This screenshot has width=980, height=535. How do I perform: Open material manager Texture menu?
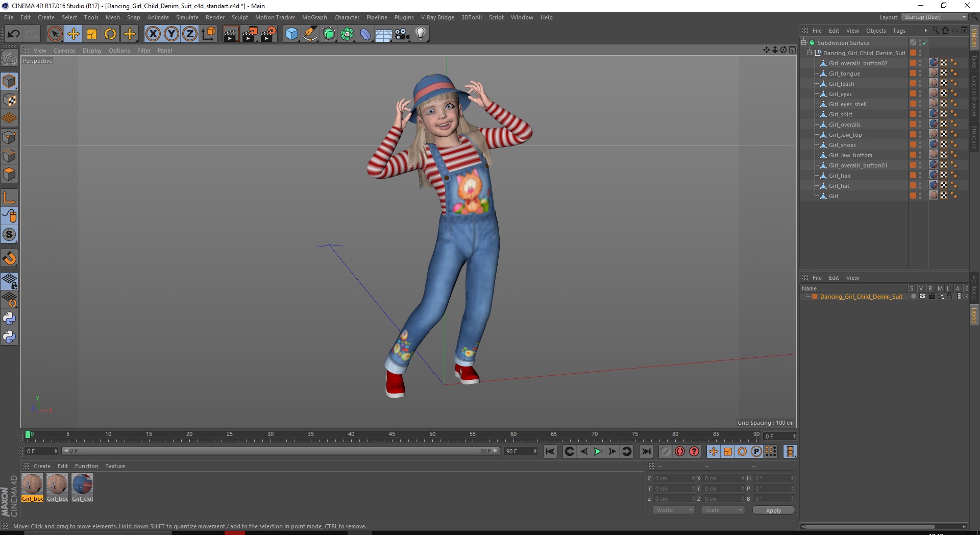pyautogui.click(x=115, y=466)
